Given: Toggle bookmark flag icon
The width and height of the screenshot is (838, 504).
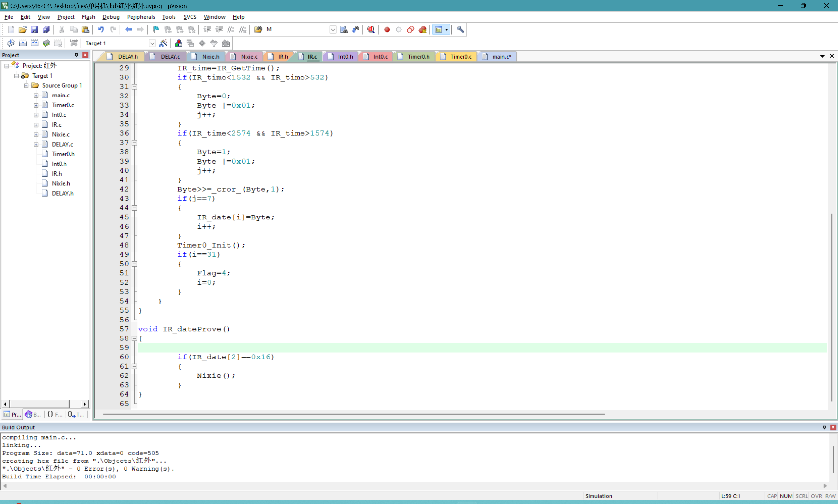Looking at the screenshot, I should [155, 29].
